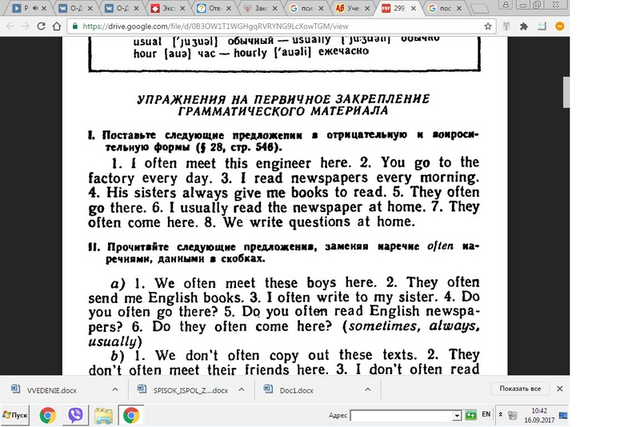Go to the browser home page icon
Image resolution: width=640 pixels, height=427 pixels.
pos(57,26)
